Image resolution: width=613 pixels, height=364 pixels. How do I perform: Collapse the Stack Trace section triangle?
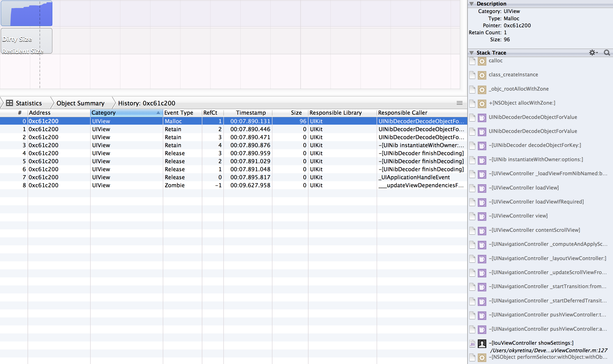472,53
